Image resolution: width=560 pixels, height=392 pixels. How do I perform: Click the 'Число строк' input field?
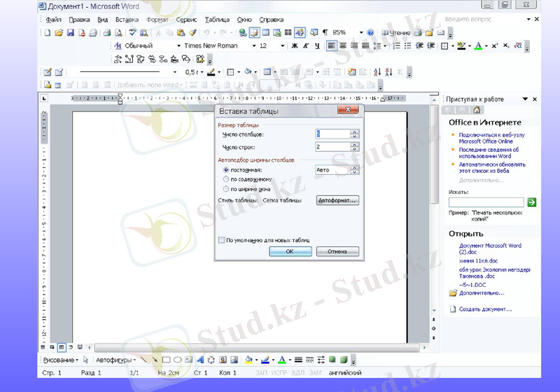coord(332,147)
